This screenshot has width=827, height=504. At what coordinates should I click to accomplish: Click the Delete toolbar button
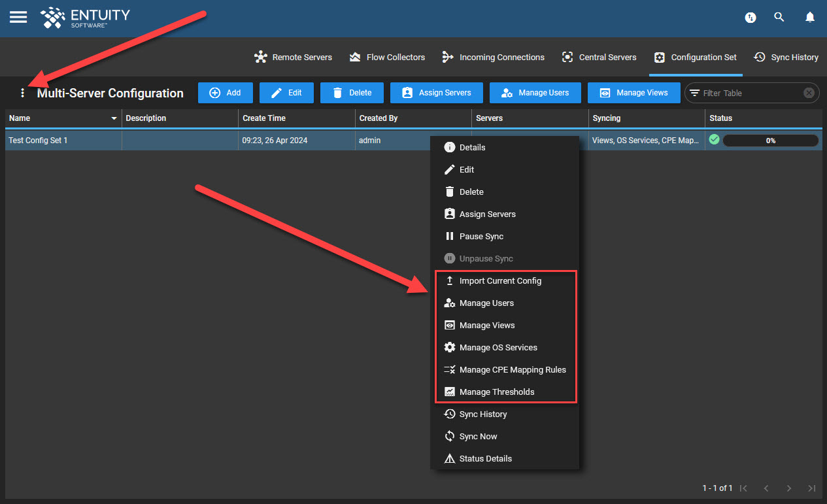(x=352, y=93)
